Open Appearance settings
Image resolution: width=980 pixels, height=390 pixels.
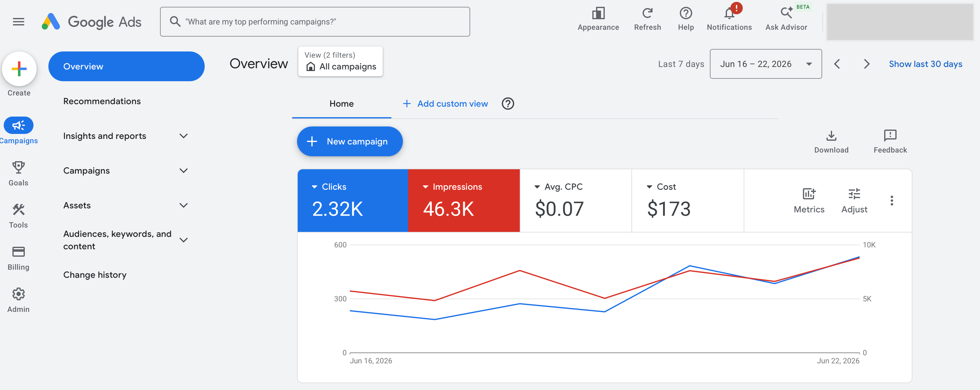click(598, 19)
